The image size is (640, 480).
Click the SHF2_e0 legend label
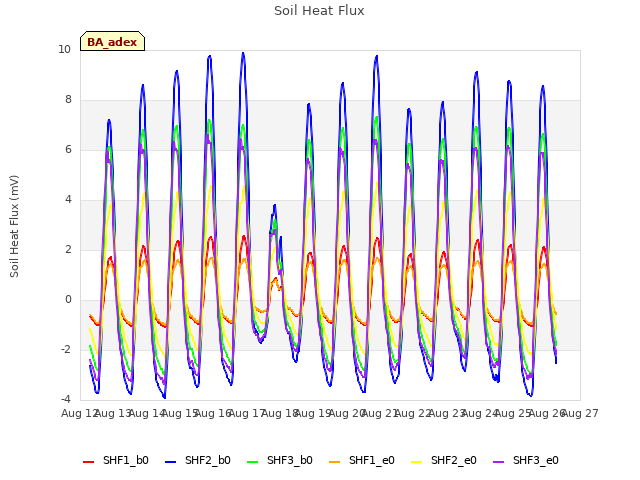[x=454, y=460]
